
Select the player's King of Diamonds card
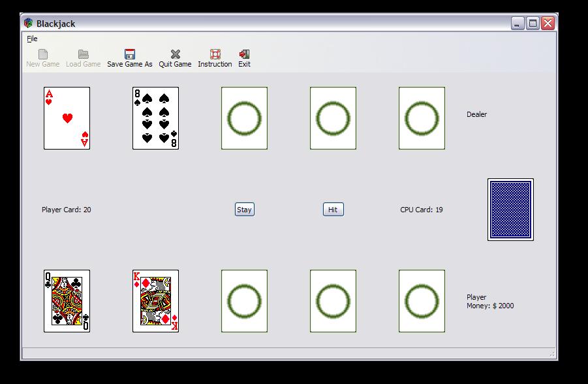[x=155, y=301]
